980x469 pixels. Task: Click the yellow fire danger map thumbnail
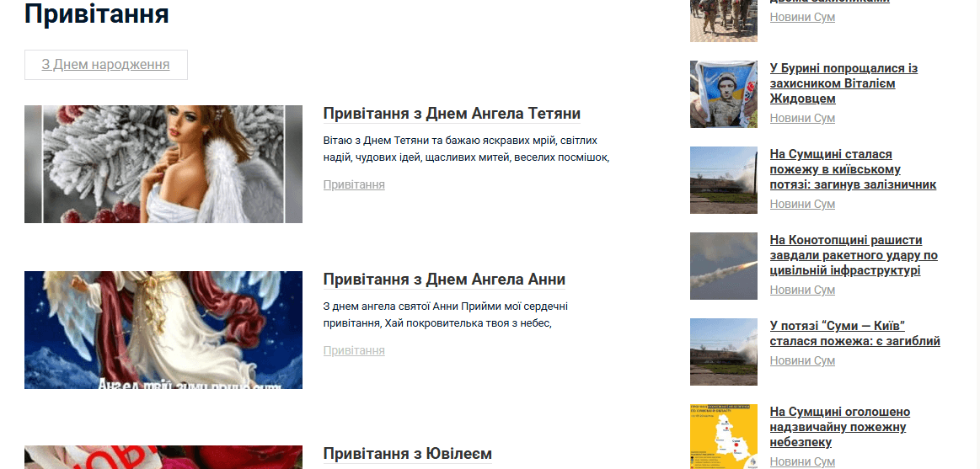tap(724, 436)
